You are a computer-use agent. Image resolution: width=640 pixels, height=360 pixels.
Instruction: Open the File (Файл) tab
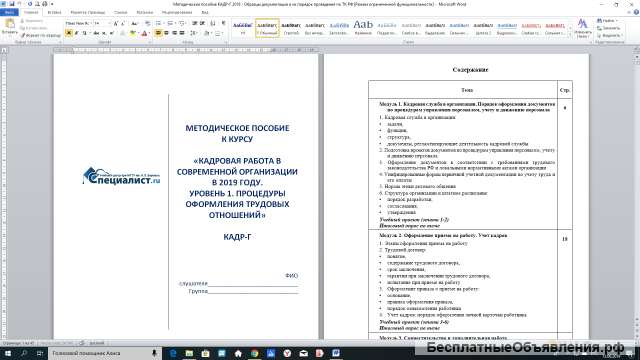9,12
